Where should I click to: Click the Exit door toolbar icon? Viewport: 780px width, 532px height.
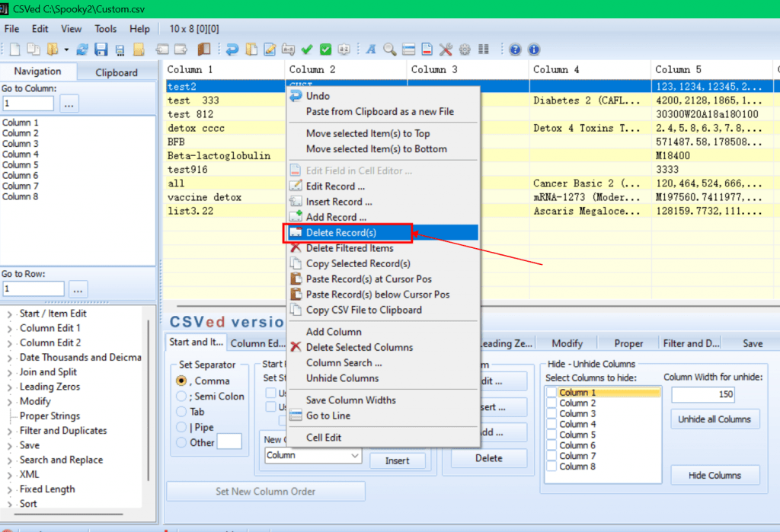(204, 49)
